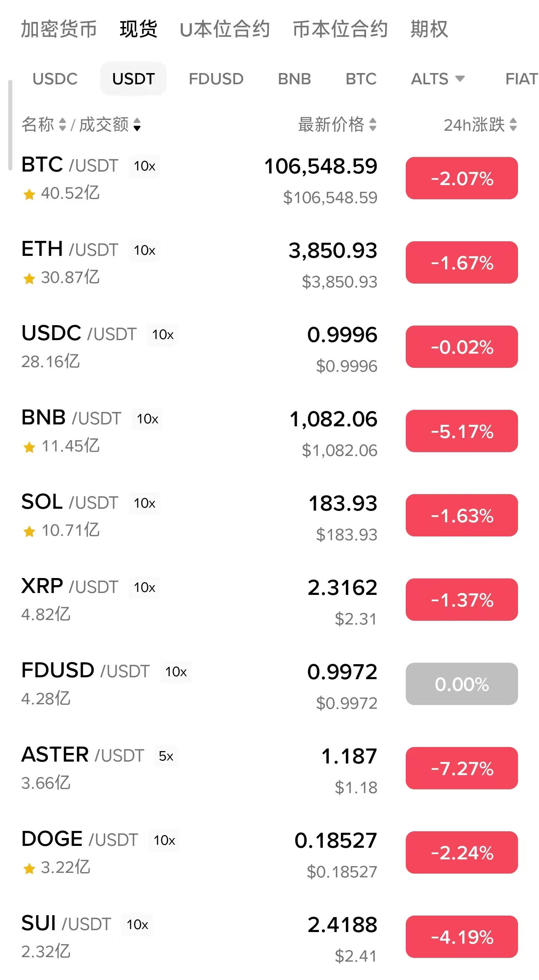Open the 期权 options tab
Viewport: 539px width, 980px height.
(x=429, y=29)
